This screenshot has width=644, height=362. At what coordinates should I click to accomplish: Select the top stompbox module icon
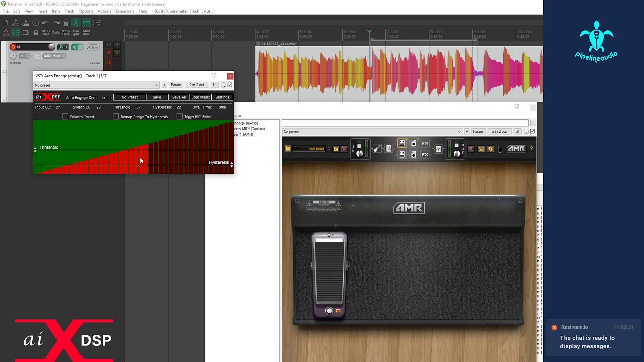[402, 143]
